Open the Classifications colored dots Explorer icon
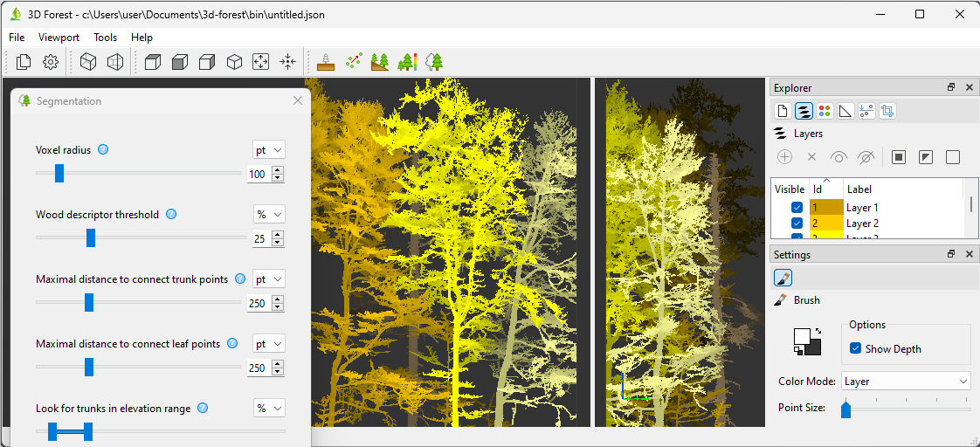Viewport: 980px width, 447px height. tap(825, 111)
